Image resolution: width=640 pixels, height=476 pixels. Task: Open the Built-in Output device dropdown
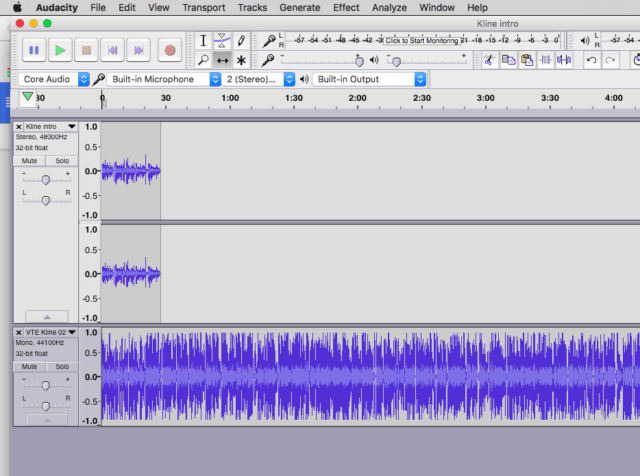(x=369, y=79)
